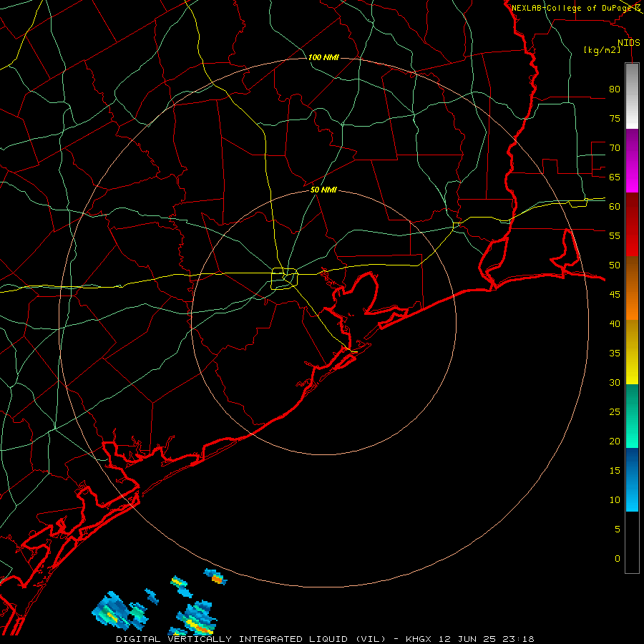Select the 0 value on the color scale
Viewport: 644px width, 644px height.
618,559
